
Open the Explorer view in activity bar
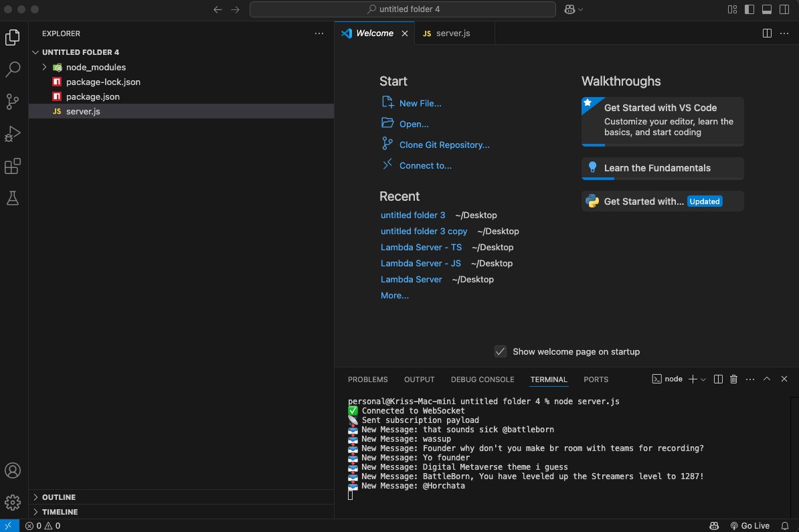(x=13, y=37)
